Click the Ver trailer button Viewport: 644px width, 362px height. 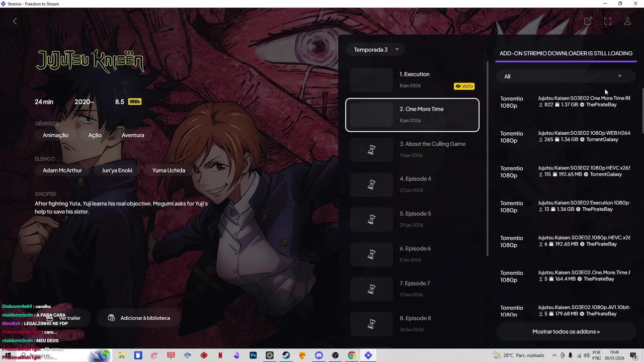click(x=64, y=318)
